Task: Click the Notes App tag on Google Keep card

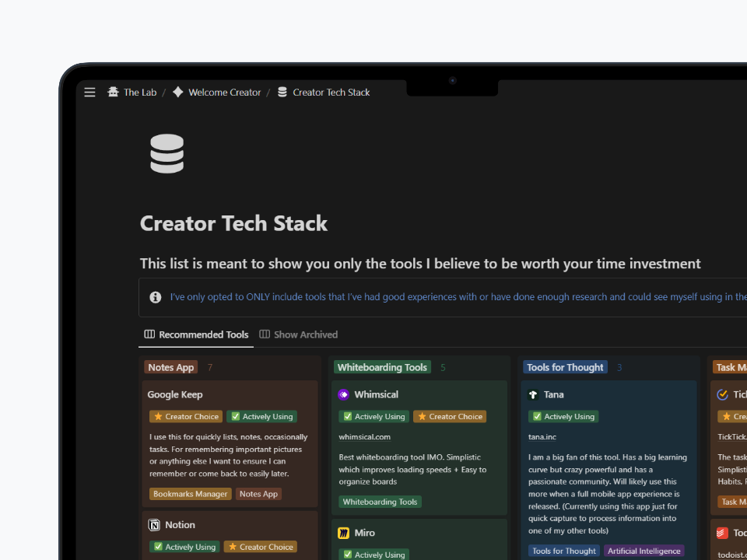Action: tap(258, 495)
